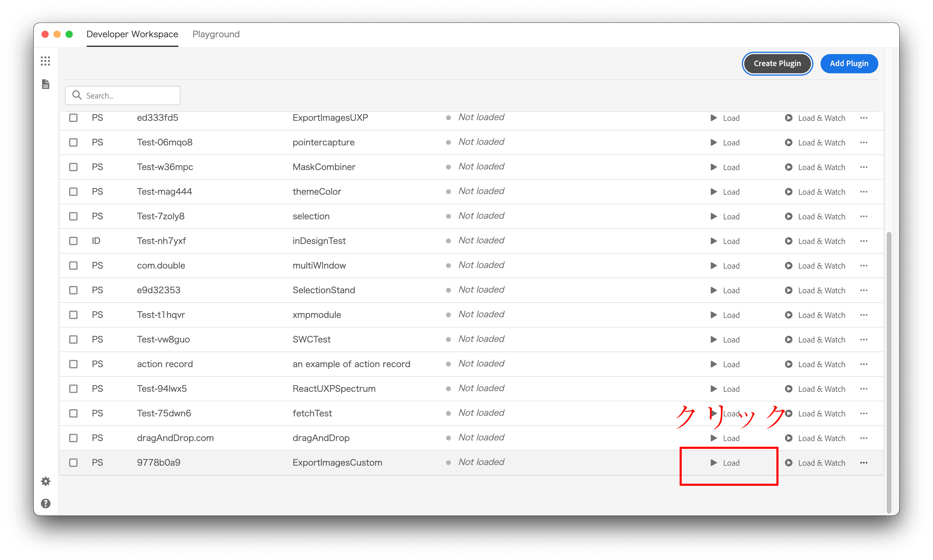Click the grid/apps icon top left
This screenshot has width=933, height=560.
coord(45,61)
